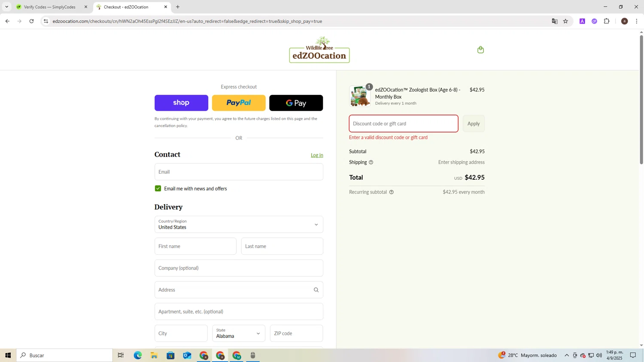This screenshot has height=362, width=644.
Task: Open the tab search dropdown arrow
Action: point(6,7)
